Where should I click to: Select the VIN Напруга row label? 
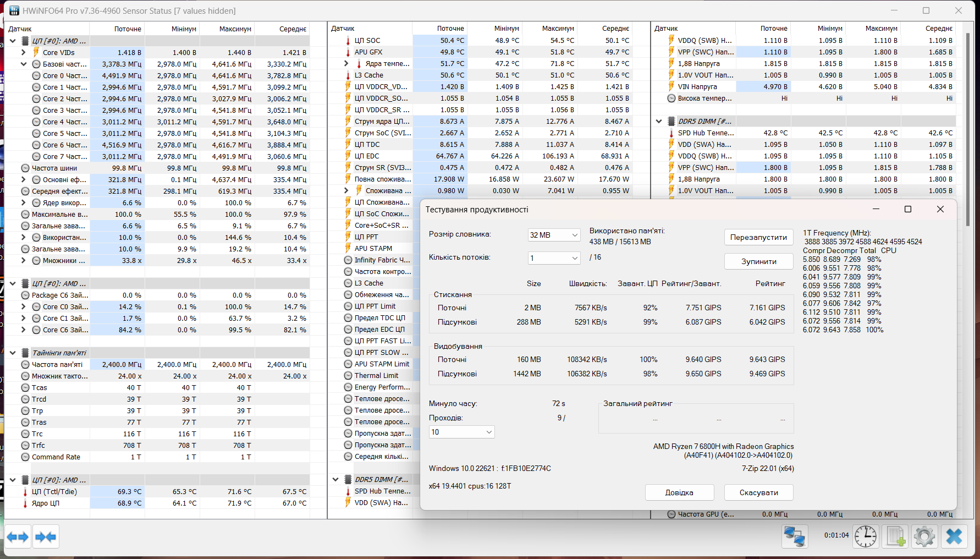point(697,86)
